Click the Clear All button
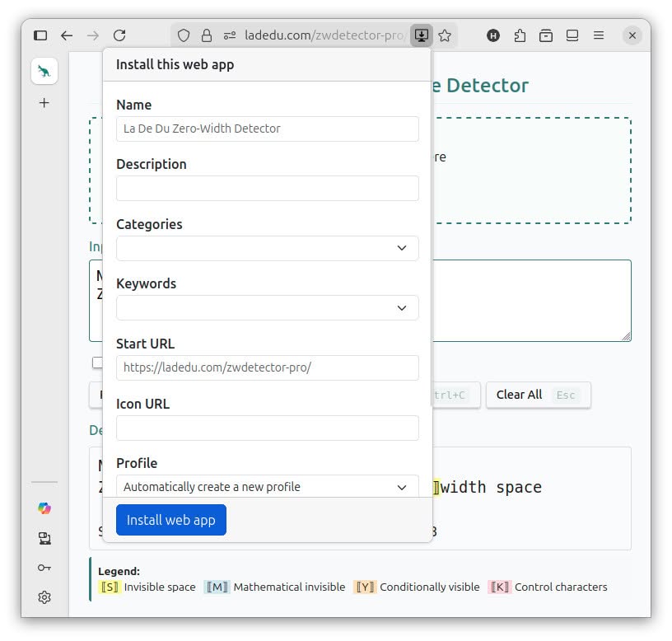672x641 pixels. [x=539, y=395]
